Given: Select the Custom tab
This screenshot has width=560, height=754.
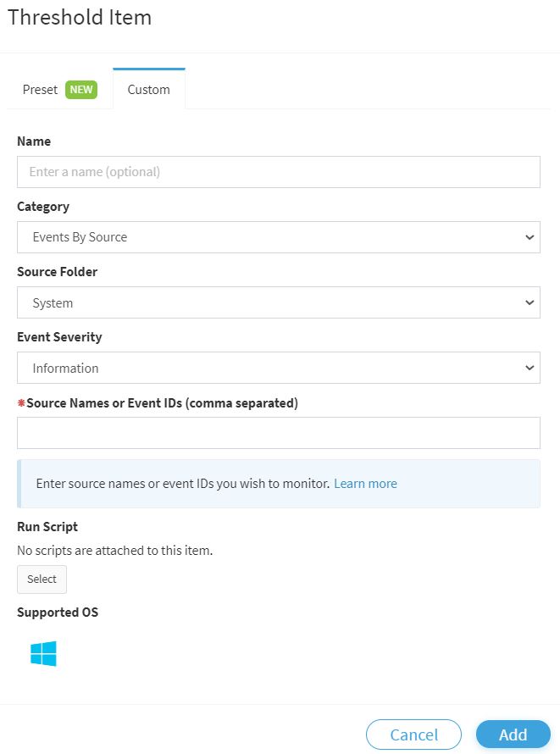Looking at the screenshot, I should (x=148, y=89).
